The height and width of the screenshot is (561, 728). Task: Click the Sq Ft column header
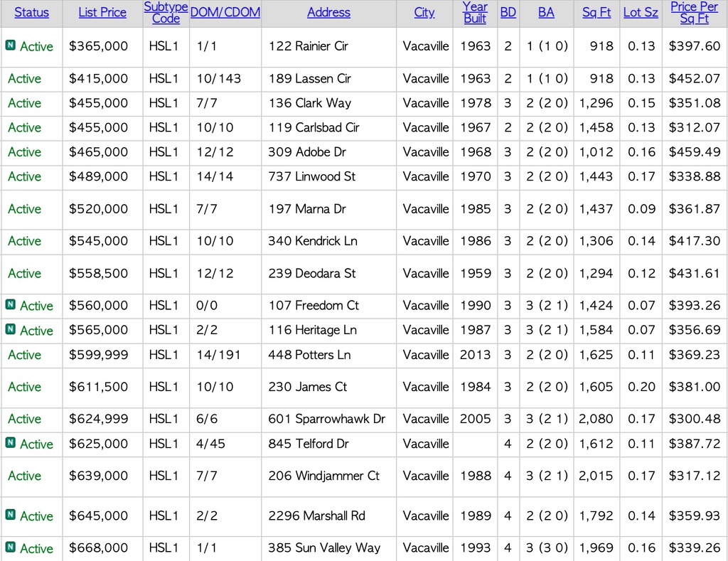pyautogui.click(x=596, y=13)
